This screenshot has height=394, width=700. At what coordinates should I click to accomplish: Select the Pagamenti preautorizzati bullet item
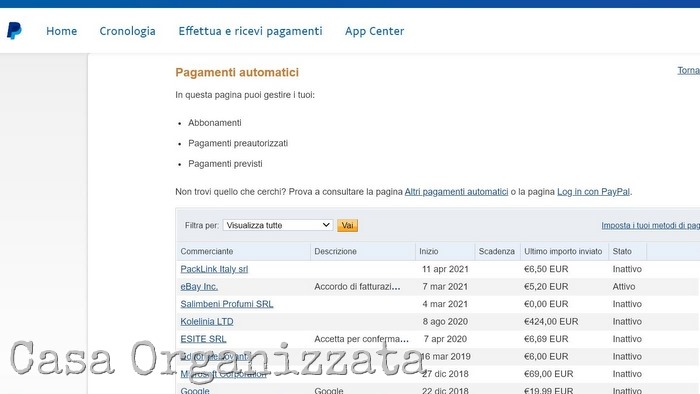pos(238,143)
